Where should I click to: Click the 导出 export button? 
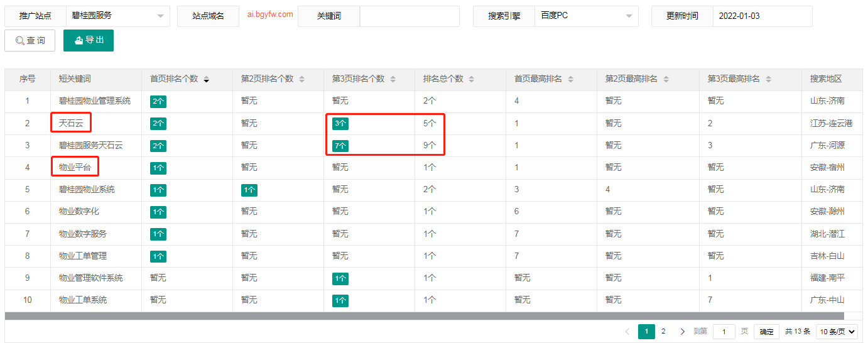tap(89, 40)
